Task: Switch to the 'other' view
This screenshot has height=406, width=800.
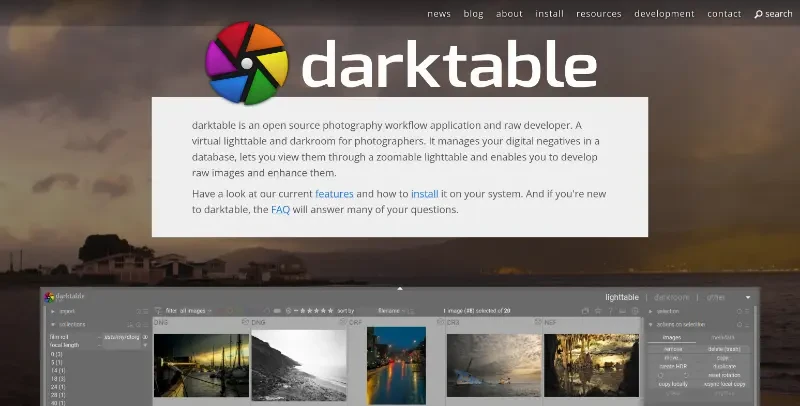Action: 715,297
